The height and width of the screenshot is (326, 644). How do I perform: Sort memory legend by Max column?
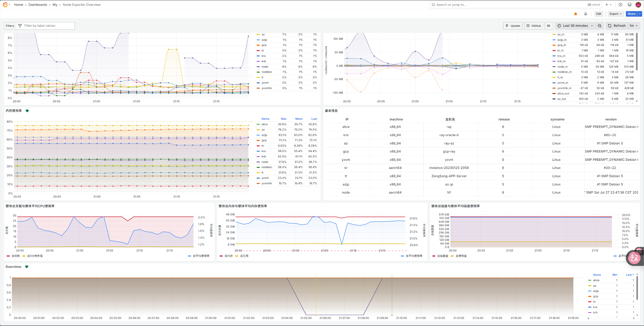click(283, 119)
